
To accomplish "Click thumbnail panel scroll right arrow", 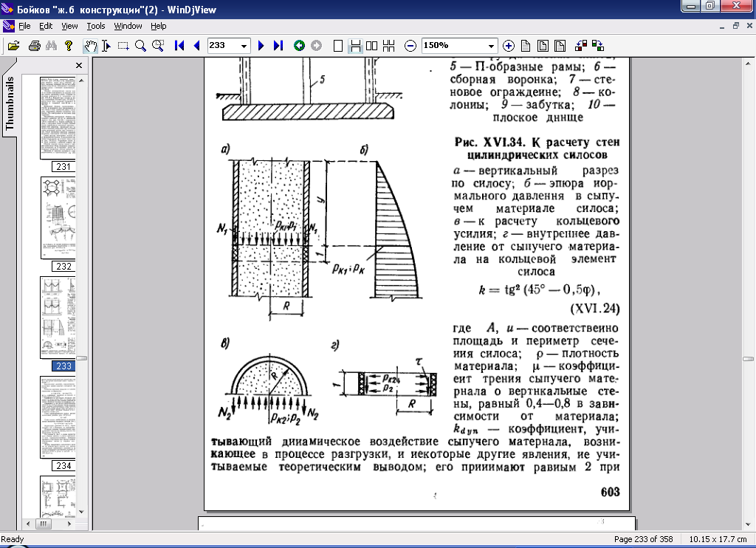I will [x=70, y=524].
